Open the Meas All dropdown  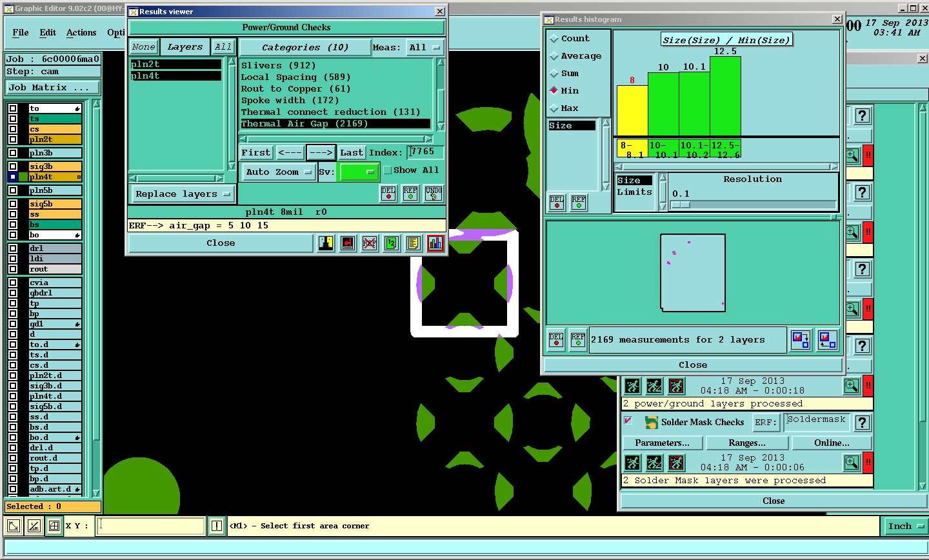pyautogui.click(x=425, y=47)
